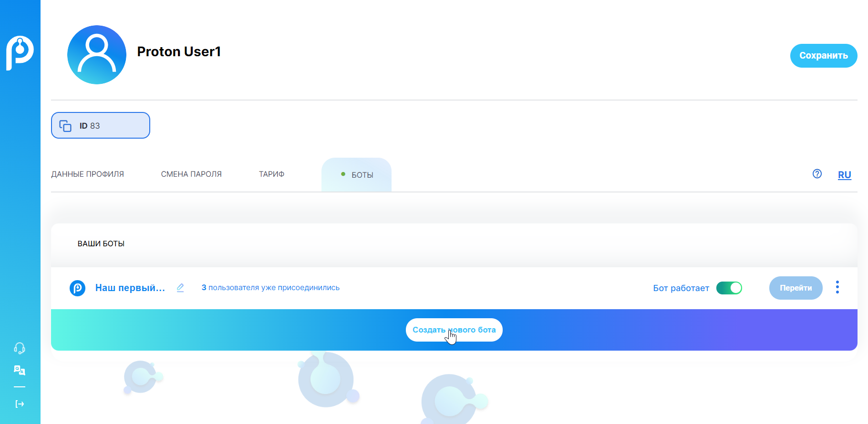Switch to the СМЕНА ПАРОЛЯ tab

pyautogui.click(x=191, y=174)
